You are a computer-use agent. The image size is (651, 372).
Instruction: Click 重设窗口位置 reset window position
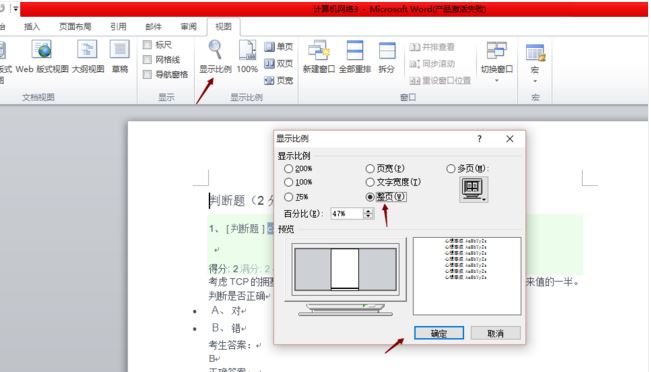click(x=440, y=80)
